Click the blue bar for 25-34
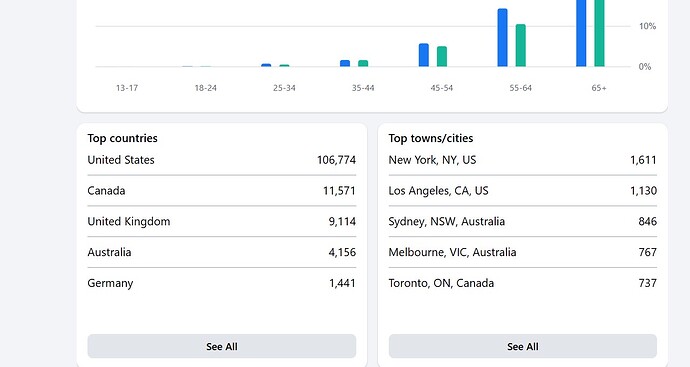690x367 pixels. 266,65
